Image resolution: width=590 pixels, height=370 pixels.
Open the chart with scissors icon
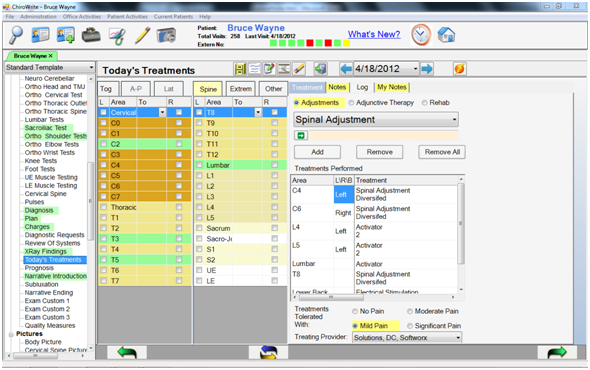(117, 36)
